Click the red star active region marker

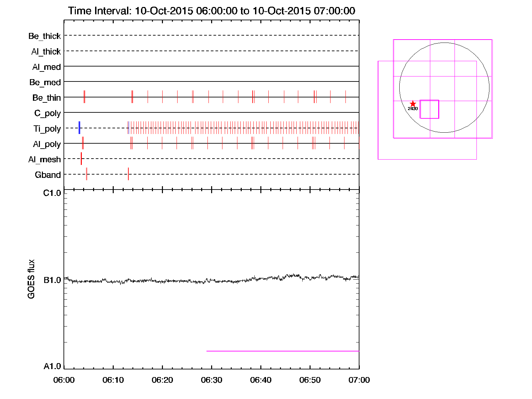coord(413,104)
